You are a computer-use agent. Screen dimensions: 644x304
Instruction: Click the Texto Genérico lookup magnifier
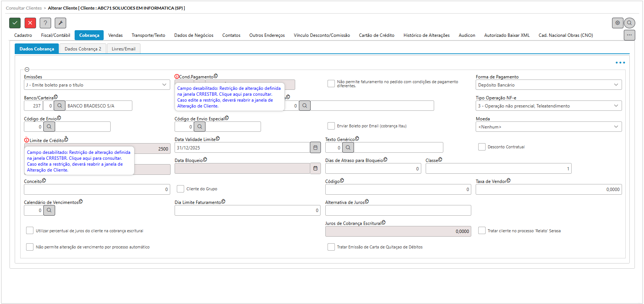point(348,148)
